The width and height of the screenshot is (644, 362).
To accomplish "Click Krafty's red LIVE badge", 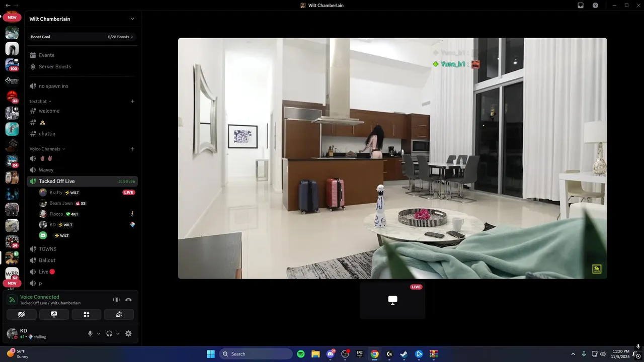I will [x=129, y=193].
